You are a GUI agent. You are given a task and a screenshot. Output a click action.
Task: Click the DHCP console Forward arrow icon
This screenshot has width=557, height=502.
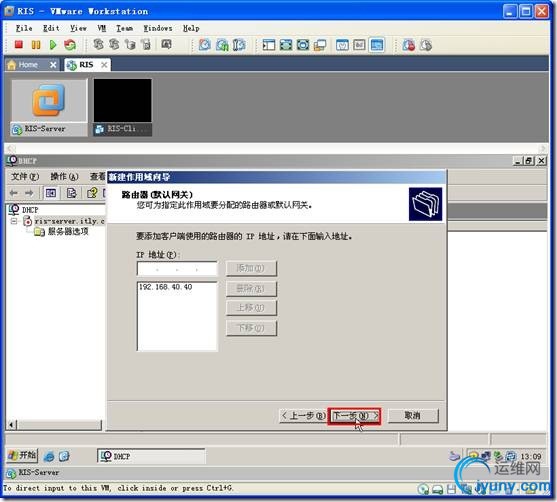(x=29, y=193)
